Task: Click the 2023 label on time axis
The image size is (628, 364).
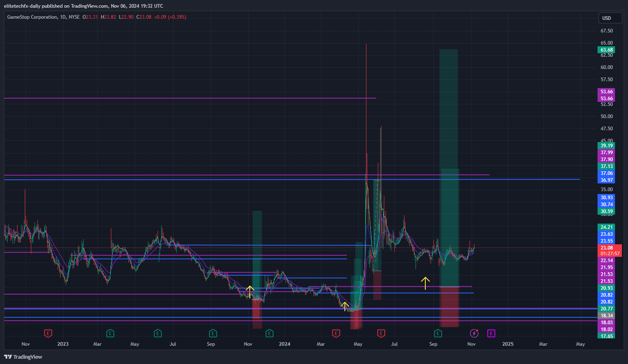Action: (63, 344)
